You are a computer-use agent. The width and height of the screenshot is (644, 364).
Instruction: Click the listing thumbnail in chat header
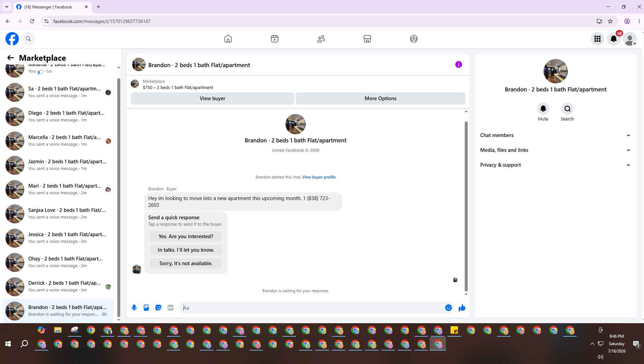point(139,64)
